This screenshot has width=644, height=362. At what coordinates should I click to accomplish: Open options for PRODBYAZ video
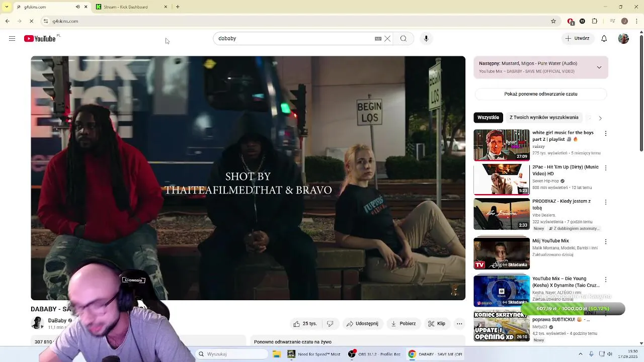(605, 202)
